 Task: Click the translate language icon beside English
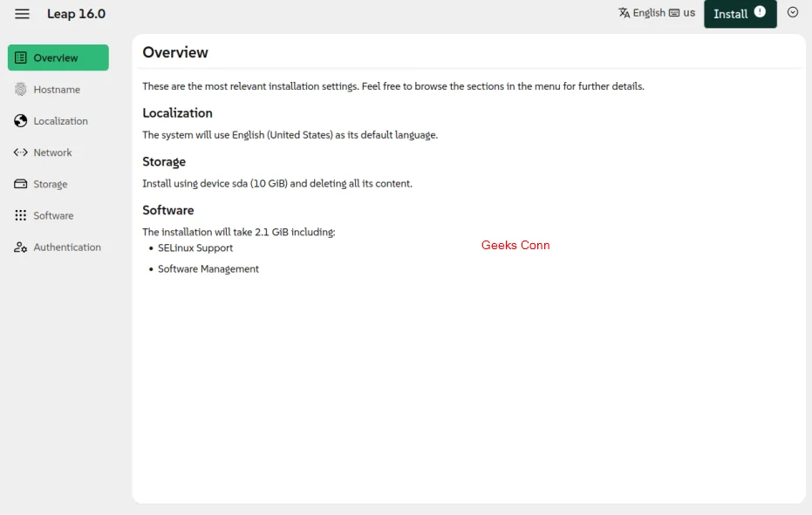[624, 13]
